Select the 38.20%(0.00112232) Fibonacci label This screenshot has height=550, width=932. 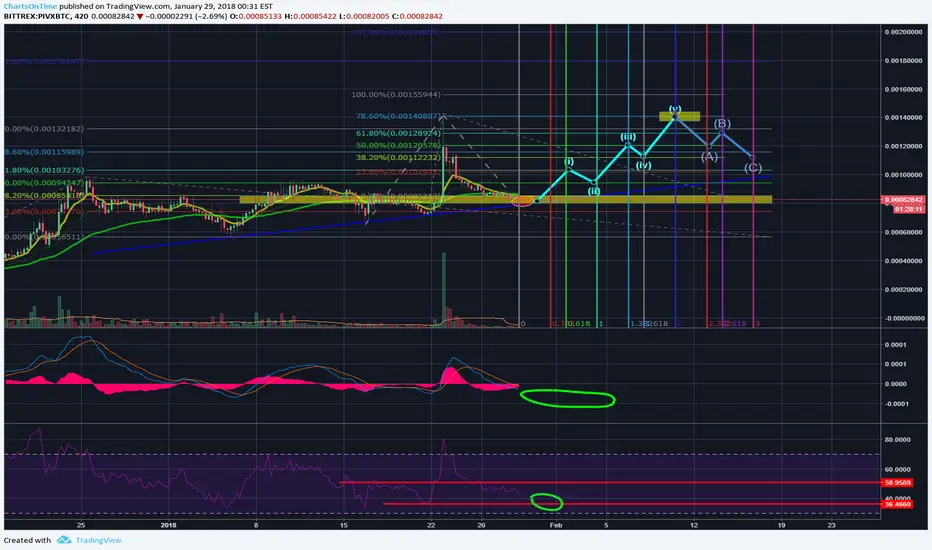point(398,158)
